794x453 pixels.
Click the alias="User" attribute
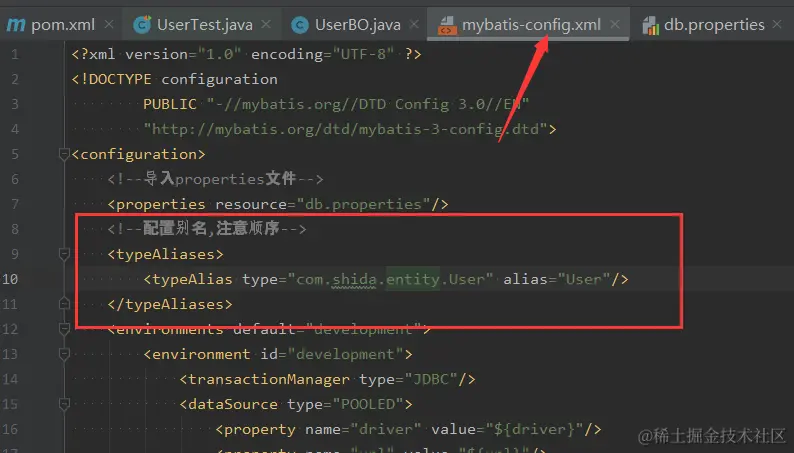coord(557,279)
